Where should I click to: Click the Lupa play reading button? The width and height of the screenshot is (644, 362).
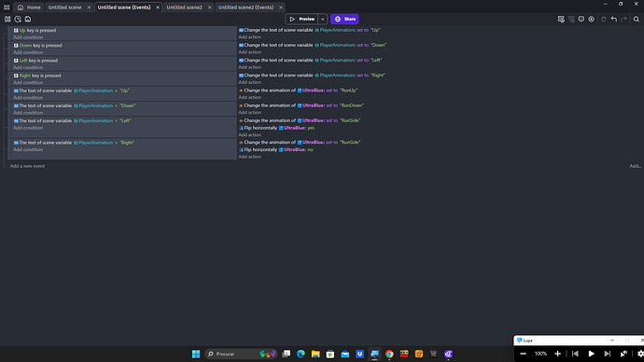pos(592,354)
